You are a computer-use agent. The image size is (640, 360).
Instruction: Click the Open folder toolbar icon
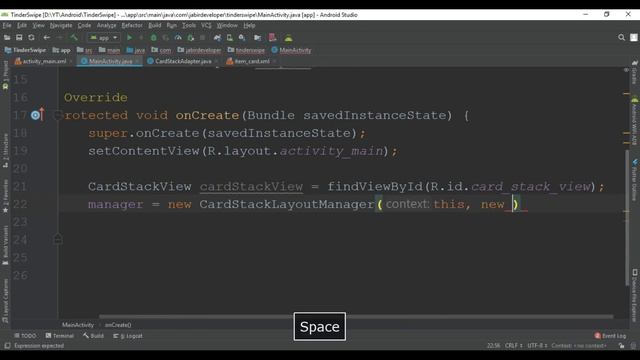(x=7, y=38)
